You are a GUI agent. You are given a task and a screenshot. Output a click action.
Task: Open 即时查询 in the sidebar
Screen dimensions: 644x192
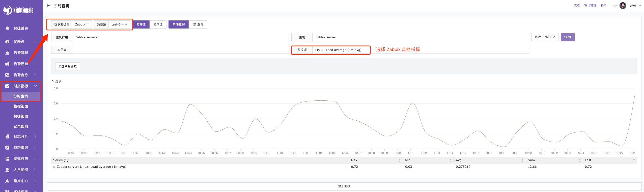(x=21, y=96)
